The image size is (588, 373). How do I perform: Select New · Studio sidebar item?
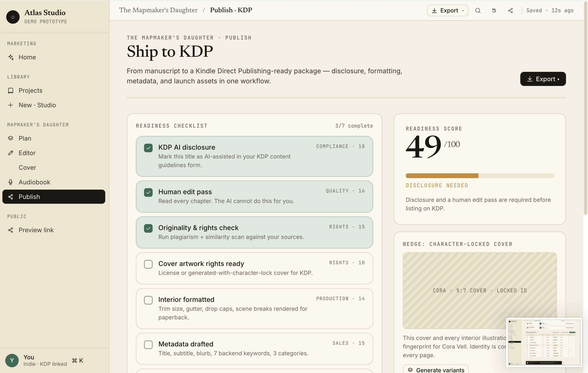tap(54, 105)
